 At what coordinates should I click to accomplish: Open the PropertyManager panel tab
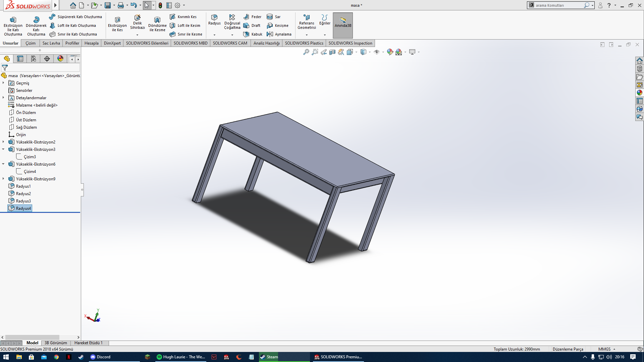pos(20,59)
